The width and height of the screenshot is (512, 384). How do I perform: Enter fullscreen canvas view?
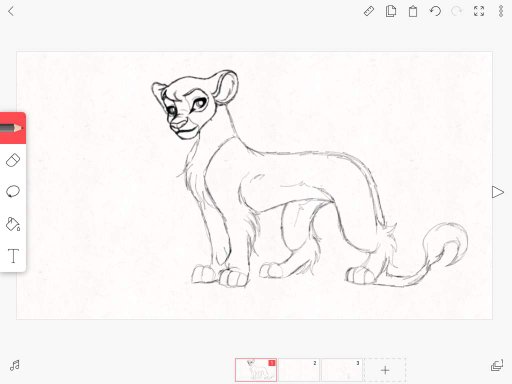coord(479,11)
